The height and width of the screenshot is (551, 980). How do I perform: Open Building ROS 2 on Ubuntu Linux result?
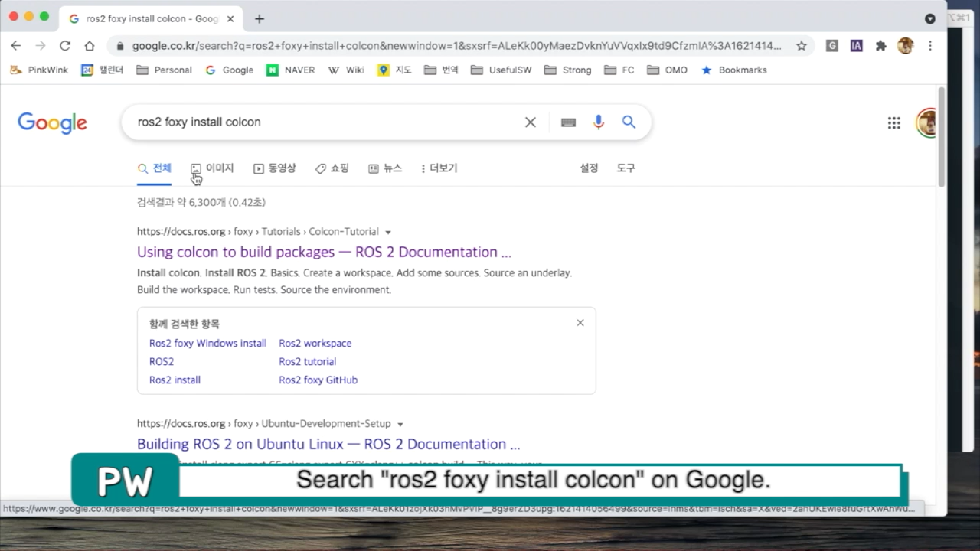[x=328, y=445]
